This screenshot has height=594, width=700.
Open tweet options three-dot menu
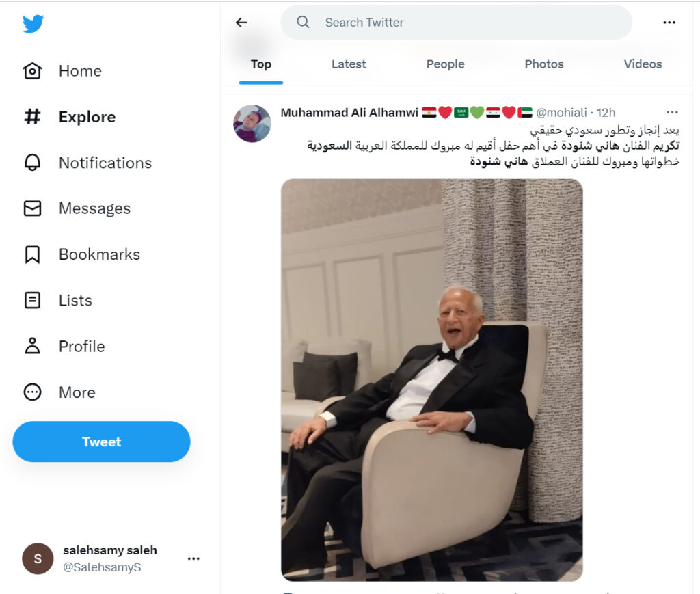[672, 112]
